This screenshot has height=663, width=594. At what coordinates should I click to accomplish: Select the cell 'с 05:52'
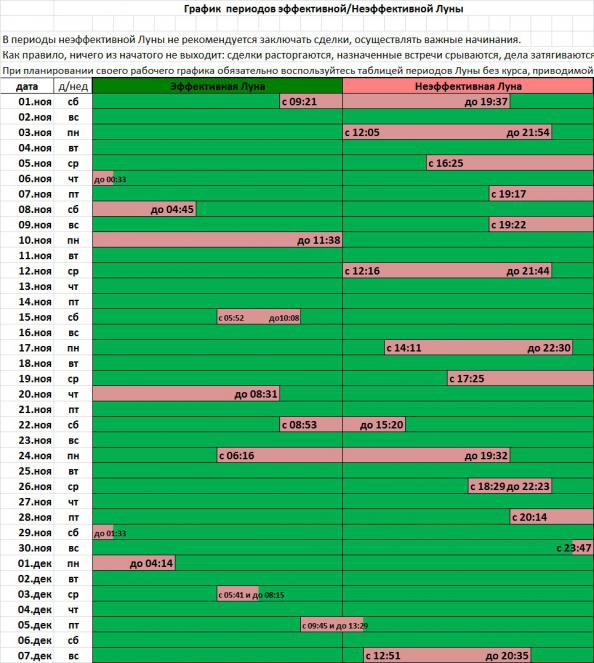[x=231, y=318]
